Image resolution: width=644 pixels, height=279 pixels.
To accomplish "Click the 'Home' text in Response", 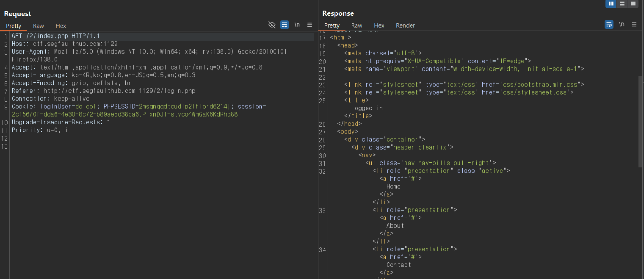I will coord(393,187).
